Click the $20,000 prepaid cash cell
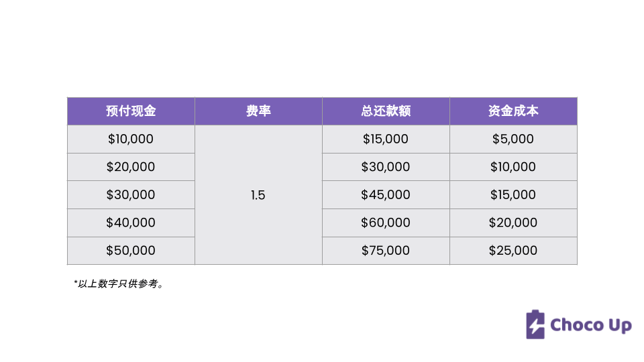The width and height of the screenshot is (644, 362). pyautogui.click(x=131, y=167)
